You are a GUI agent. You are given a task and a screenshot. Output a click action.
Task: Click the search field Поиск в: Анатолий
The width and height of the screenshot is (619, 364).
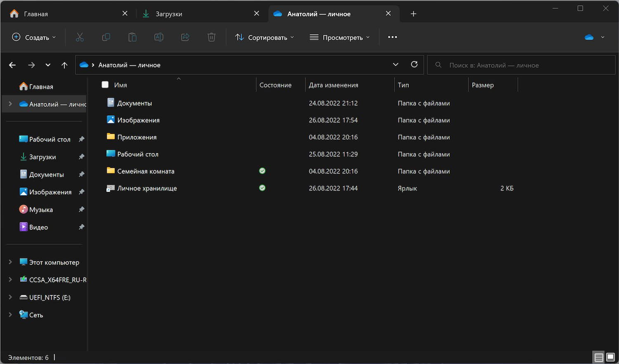click(x=521, y=65)
